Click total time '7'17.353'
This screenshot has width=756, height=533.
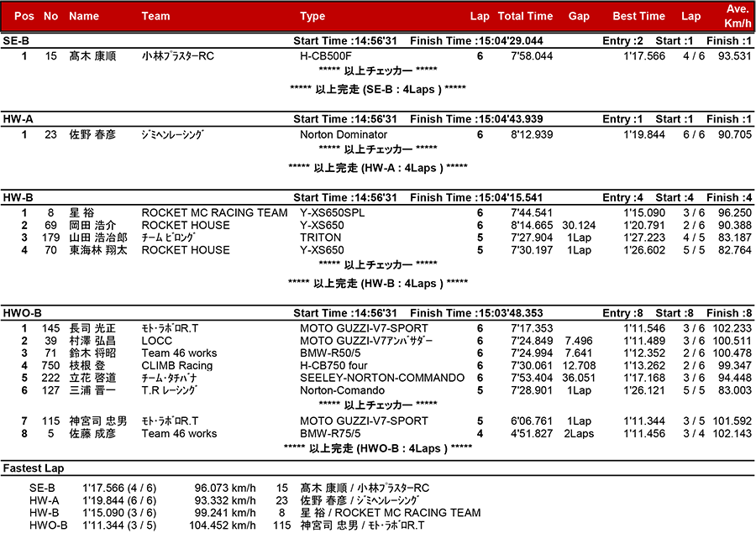point(532,328)
